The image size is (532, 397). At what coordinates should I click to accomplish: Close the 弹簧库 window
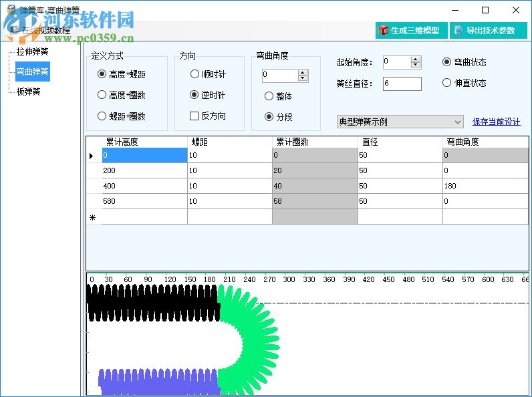coord(516,10)
